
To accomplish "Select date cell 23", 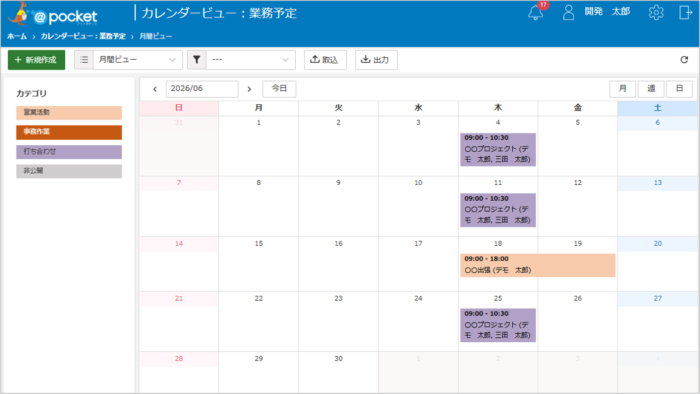I will [338, 321].
